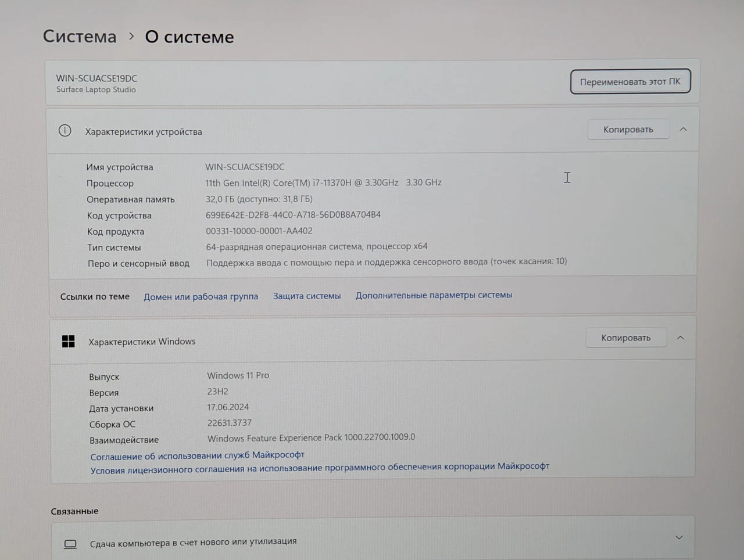The width and height of the screenshot is (744, 560).
Task: Go back to Система breadcrumb
Action: [x=80, y=36]
